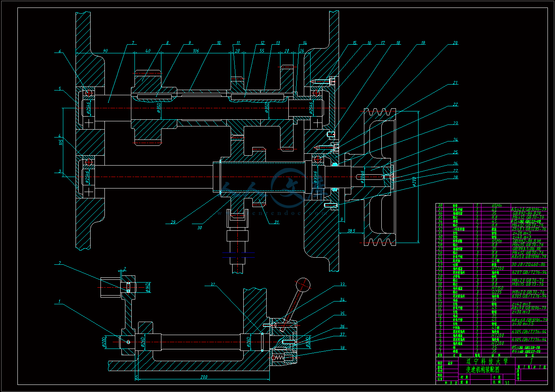Select the bearing spec 6207 GB/T276-94

pyautogui.click(x=529, y=272)
